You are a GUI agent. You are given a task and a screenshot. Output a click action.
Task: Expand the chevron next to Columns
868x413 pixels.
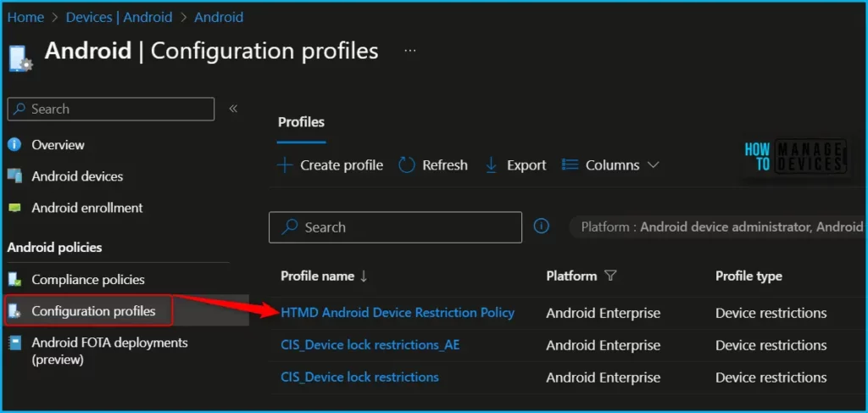[x=654, y=165]
